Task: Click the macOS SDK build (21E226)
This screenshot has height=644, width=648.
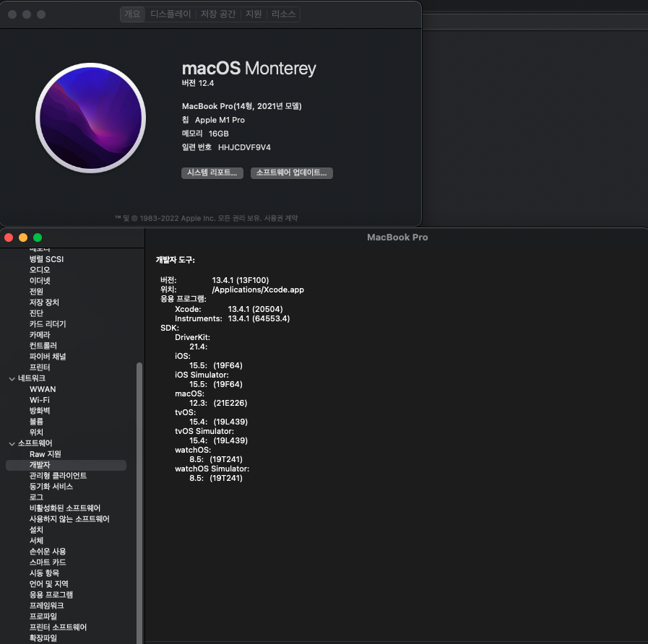Action: 230,403
